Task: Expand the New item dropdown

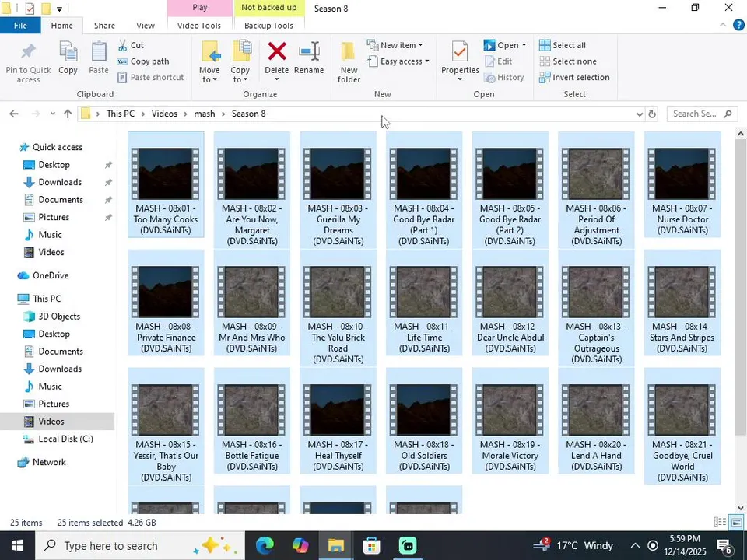Action: (x=420, y=45)
